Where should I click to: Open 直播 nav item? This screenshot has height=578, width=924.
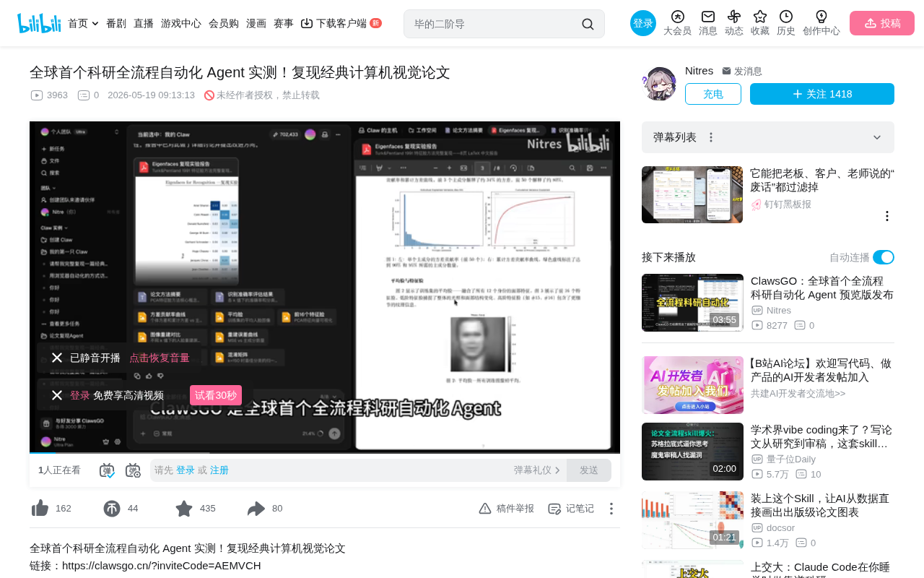[144, 23]
